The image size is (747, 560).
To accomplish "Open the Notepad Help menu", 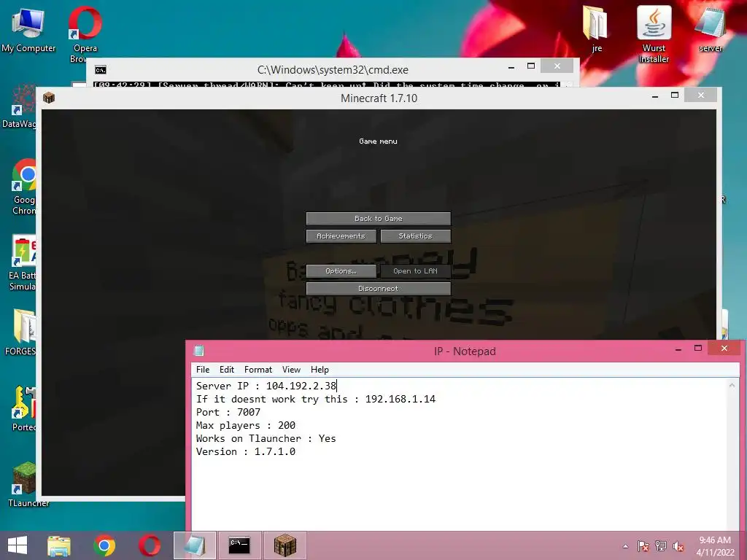I will coord(320,370).
